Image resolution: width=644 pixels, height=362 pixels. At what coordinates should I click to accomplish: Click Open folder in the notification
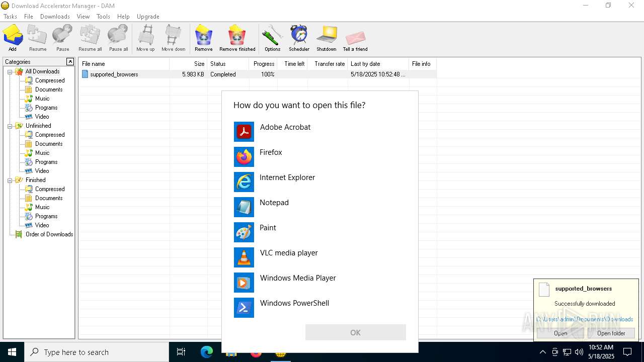tap(611, 333)
